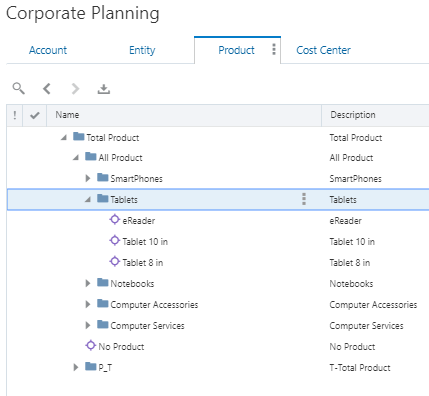
Task: Expand the SmartPhones node
Action: point(88,178)
